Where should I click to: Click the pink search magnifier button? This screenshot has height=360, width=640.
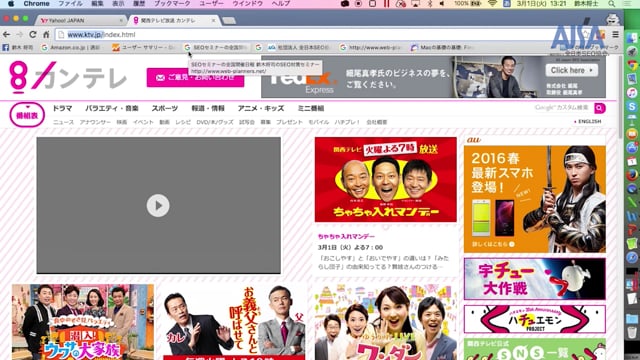(x=600, y=108)
